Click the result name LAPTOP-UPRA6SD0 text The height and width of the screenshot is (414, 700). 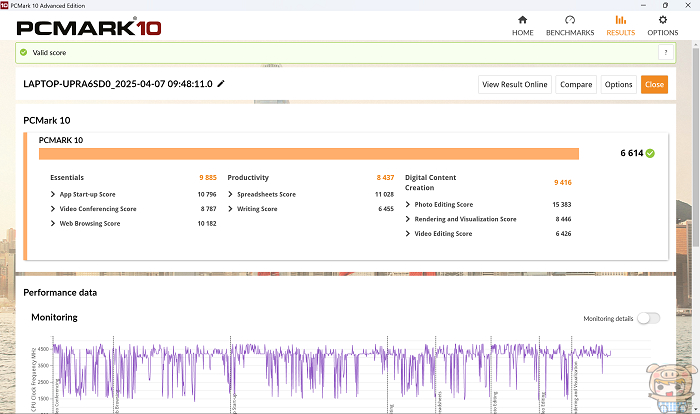(118, 84)
